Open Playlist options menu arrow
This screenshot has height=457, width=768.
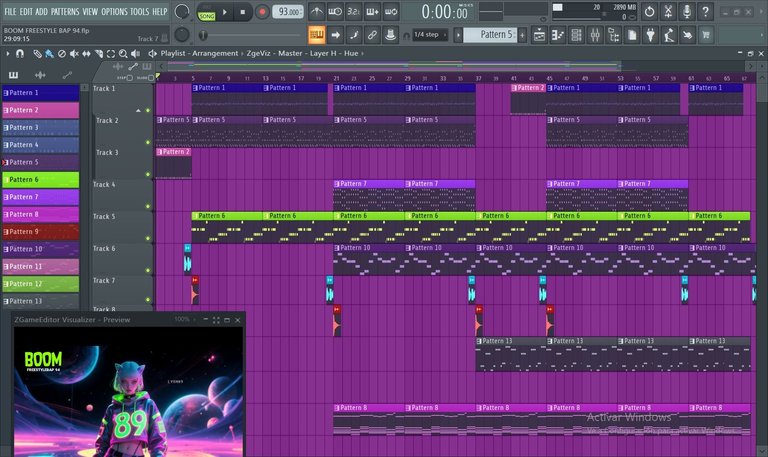tap(7, 53)
